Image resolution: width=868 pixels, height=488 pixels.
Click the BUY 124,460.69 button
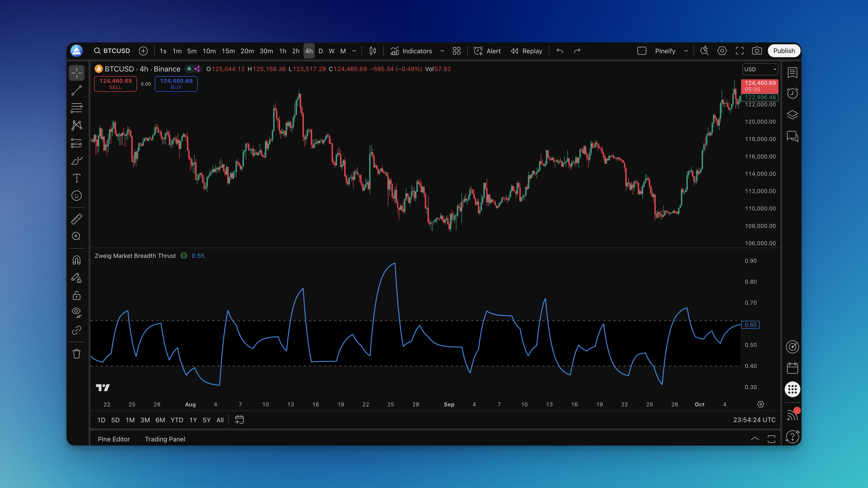176,83
